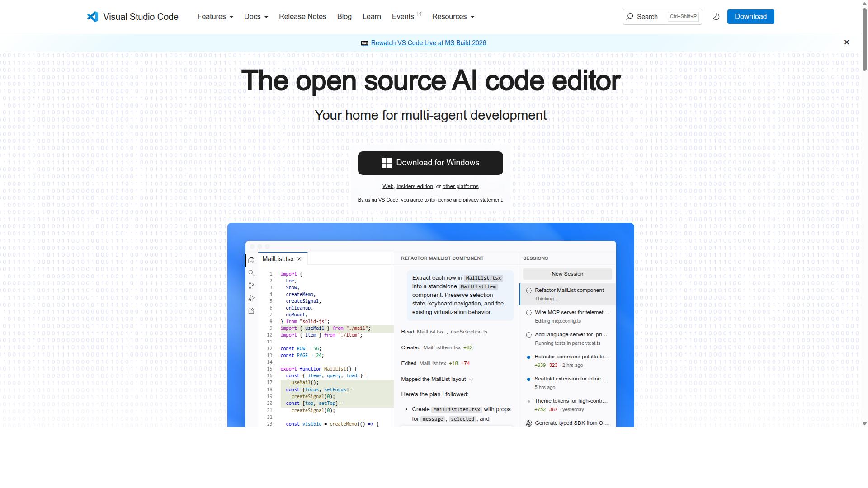
Task: Click blue dot beside Refactor command palette
Action: (x=529, y=357)
